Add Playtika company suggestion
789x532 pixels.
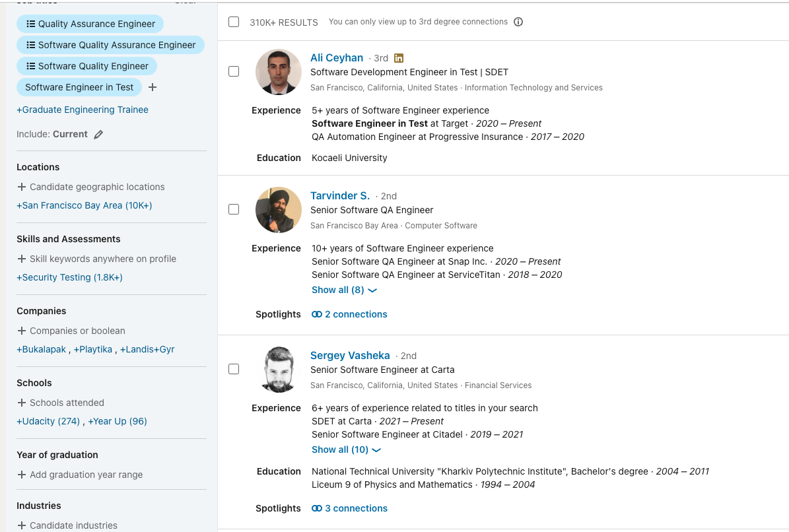(93, 349)
